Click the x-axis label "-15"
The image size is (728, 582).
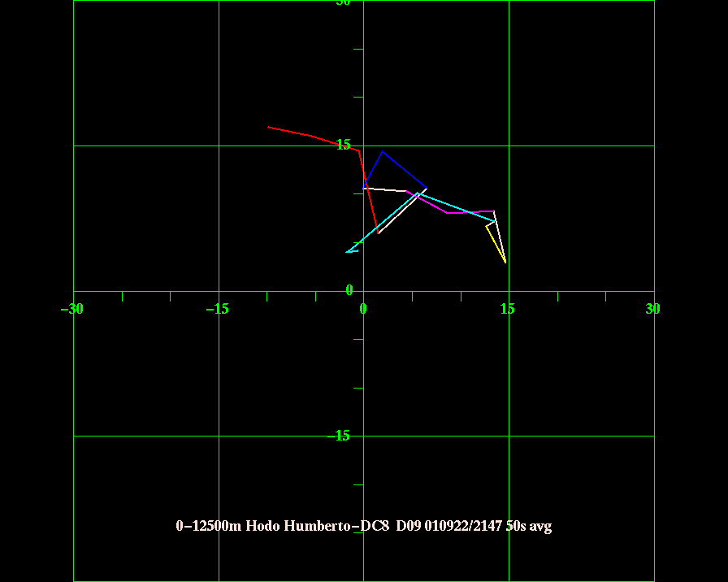[x=217, y=309]
